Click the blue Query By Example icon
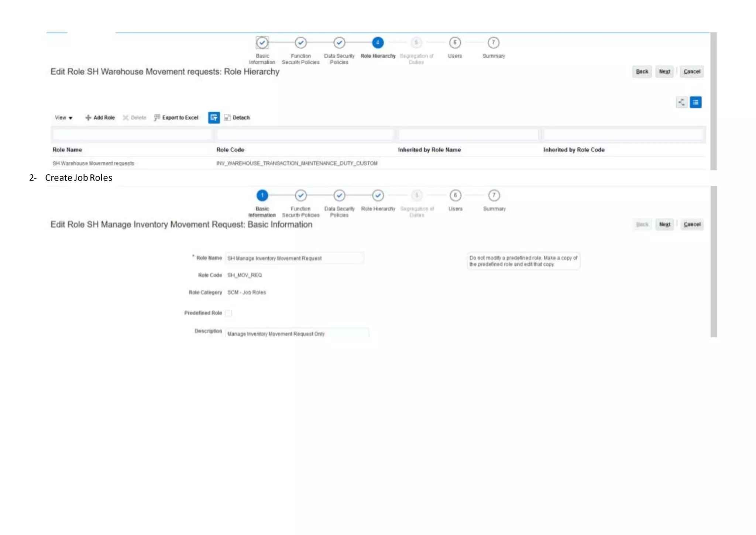Screen dimensions: 756x535 tap(214, 117)
